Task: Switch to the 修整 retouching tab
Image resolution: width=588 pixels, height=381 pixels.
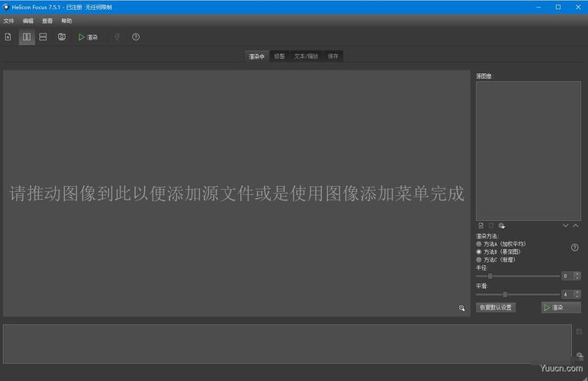Action: pos(279,56)
